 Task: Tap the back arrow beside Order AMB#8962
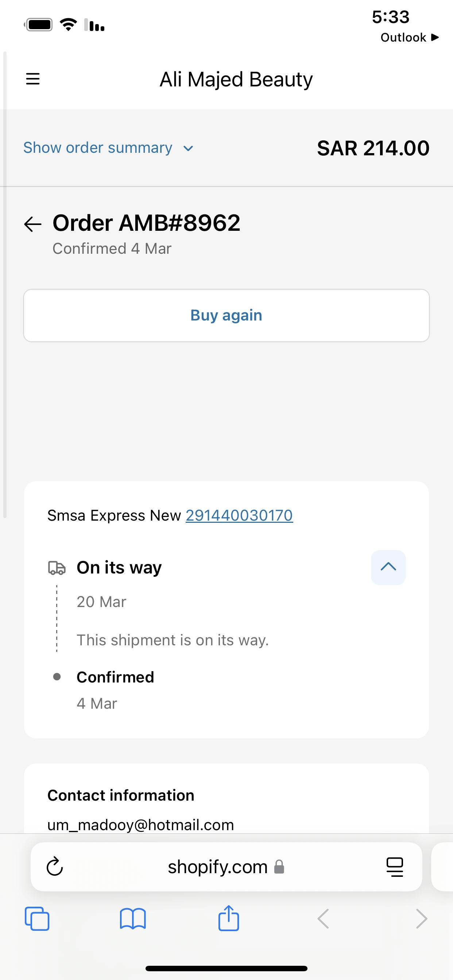tap(33, 224)
